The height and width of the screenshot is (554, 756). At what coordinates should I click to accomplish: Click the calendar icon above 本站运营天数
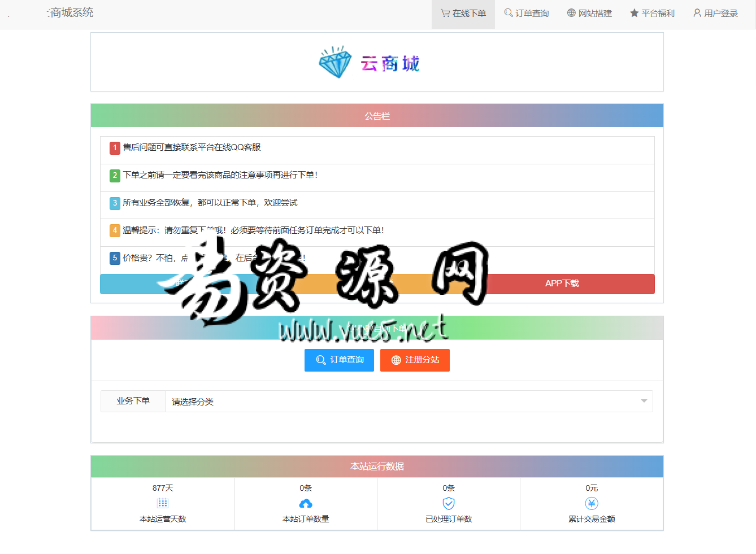[x=163, y=503]
